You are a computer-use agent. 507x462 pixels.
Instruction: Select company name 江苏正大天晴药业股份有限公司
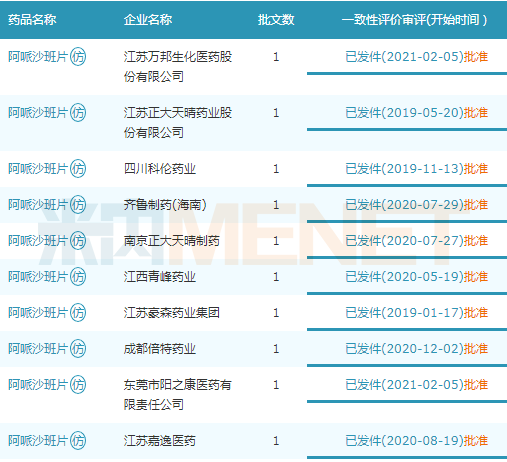pyautogui.click(x=178, y=123)
